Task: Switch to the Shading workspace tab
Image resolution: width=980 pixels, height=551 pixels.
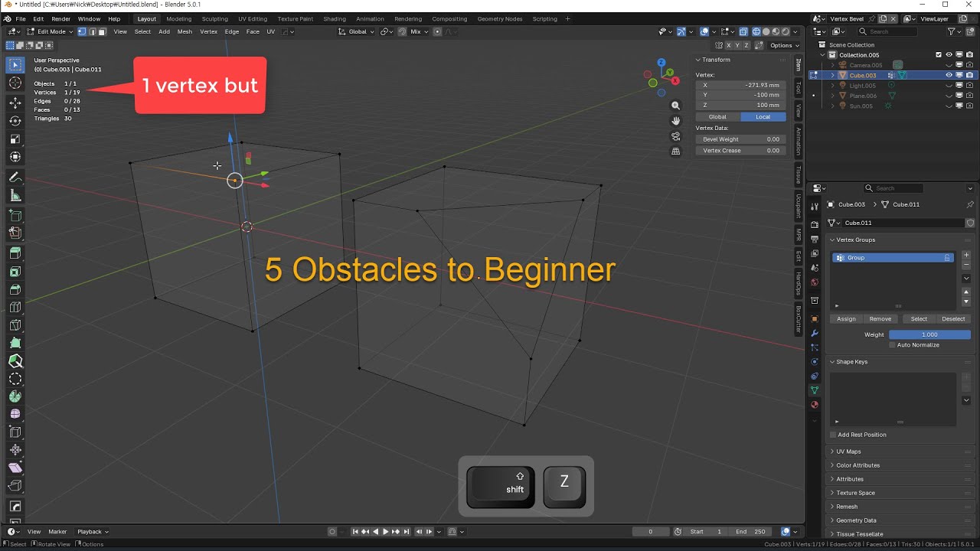Action: coord(335,18)
